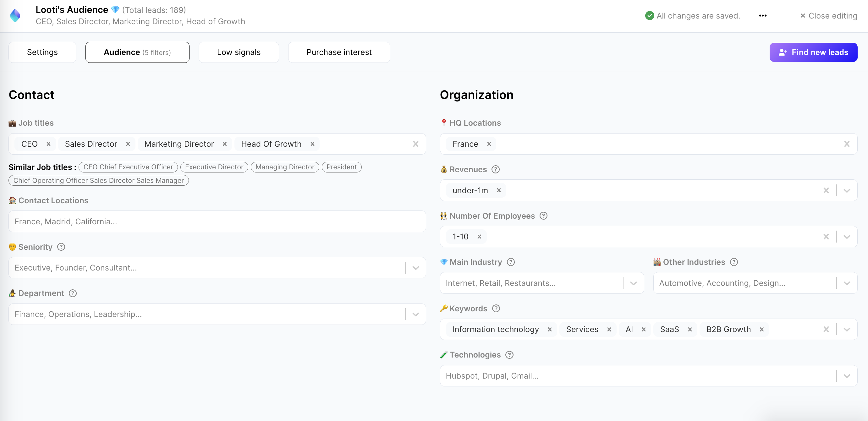Image resolution: width=868 pixels, height=421 pixels.
Task: Click the Looti logo icon
Action: 15,15
